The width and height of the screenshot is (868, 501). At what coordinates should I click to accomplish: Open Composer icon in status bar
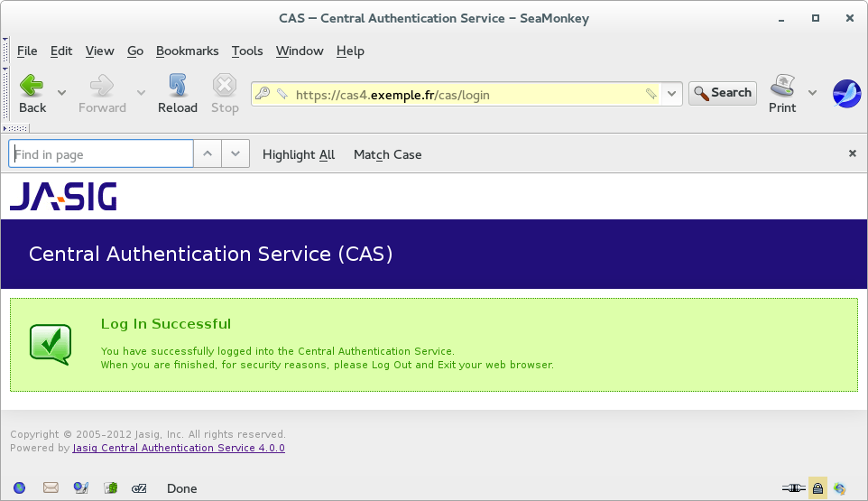point(80,488)
